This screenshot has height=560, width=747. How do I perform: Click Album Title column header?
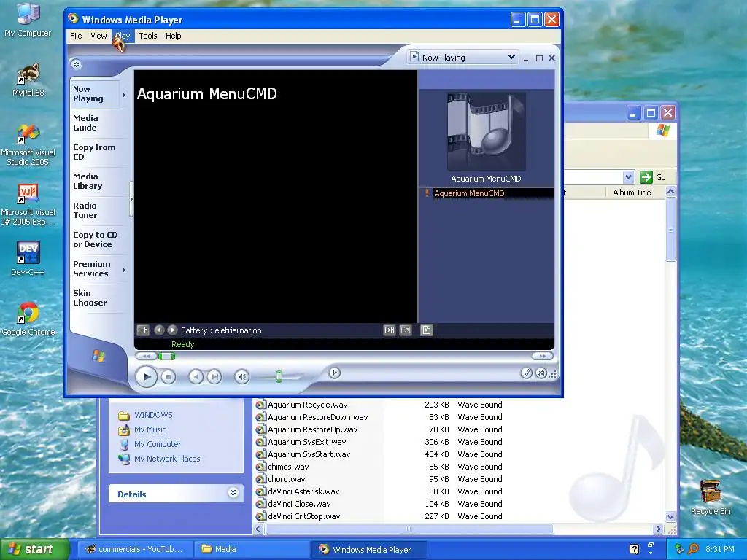click(635, 192)
